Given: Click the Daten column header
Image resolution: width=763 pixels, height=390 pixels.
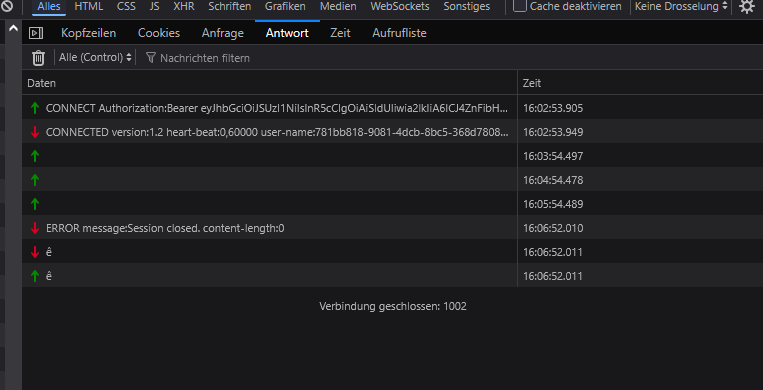Looking at the screenshot, I should (270, 83).
